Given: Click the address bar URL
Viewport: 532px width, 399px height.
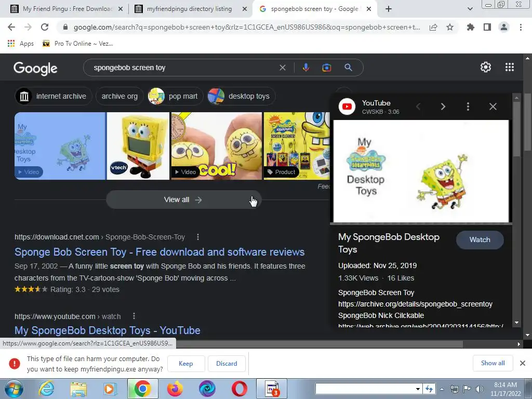Looking at the screenshot, I should (x=247, y=27).
